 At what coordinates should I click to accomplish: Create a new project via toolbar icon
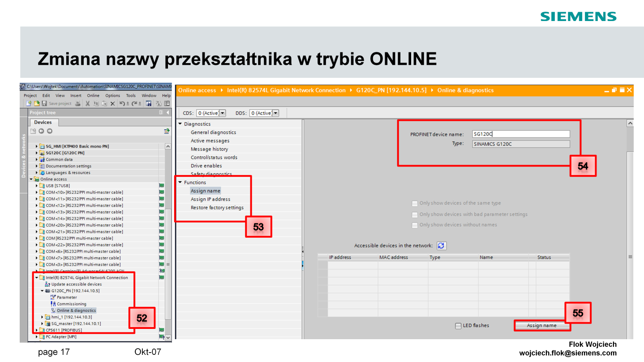[29, 103]
